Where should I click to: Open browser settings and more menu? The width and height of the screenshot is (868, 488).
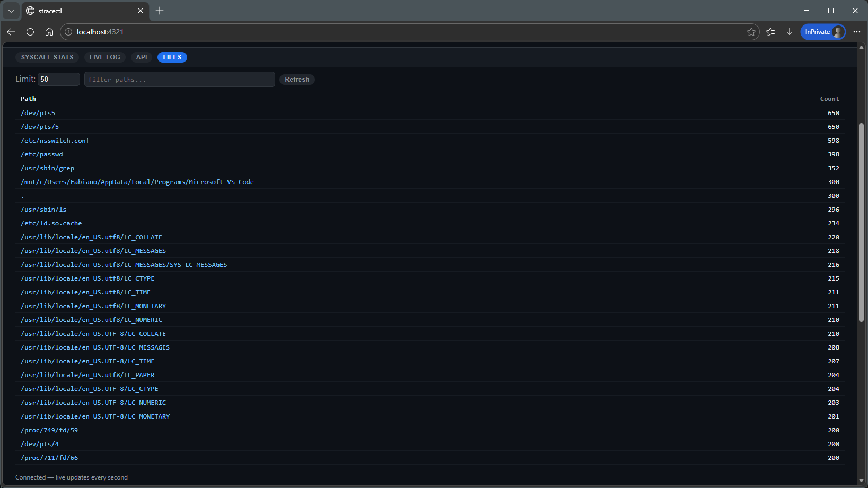856,32
